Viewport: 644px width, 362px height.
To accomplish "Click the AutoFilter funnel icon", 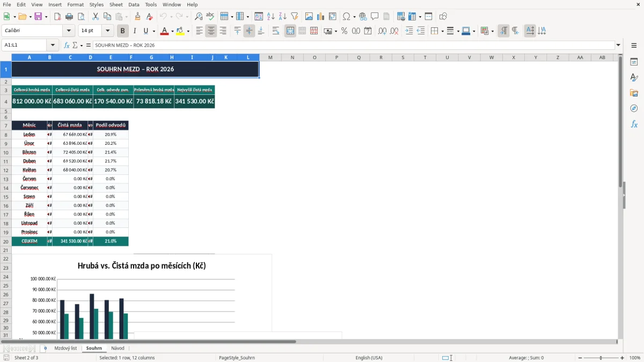I will 294,17.
